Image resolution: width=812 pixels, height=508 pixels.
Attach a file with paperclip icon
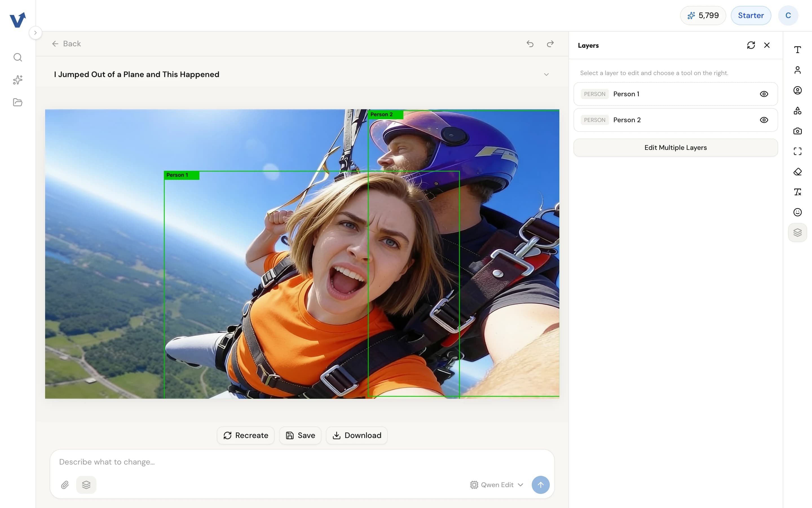point(65,485)
